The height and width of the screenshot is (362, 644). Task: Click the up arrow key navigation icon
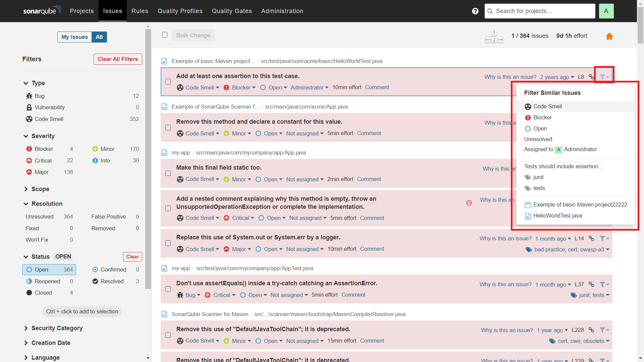pos(494,33)
